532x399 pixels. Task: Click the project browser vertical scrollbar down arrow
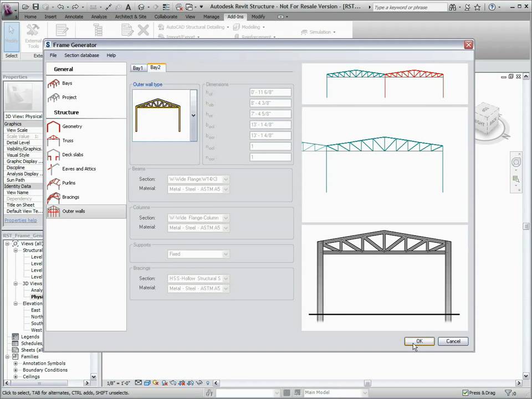[x=94, y=377]
